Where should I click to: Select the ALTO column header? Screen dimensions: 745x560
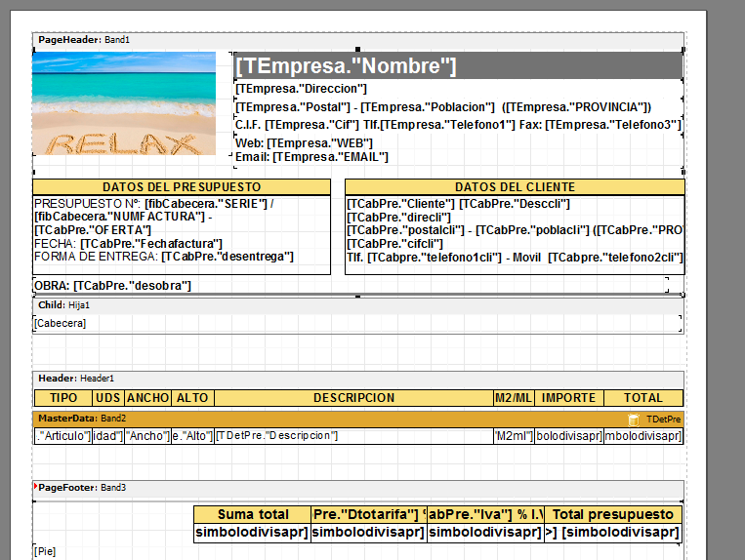coord(192,398)
